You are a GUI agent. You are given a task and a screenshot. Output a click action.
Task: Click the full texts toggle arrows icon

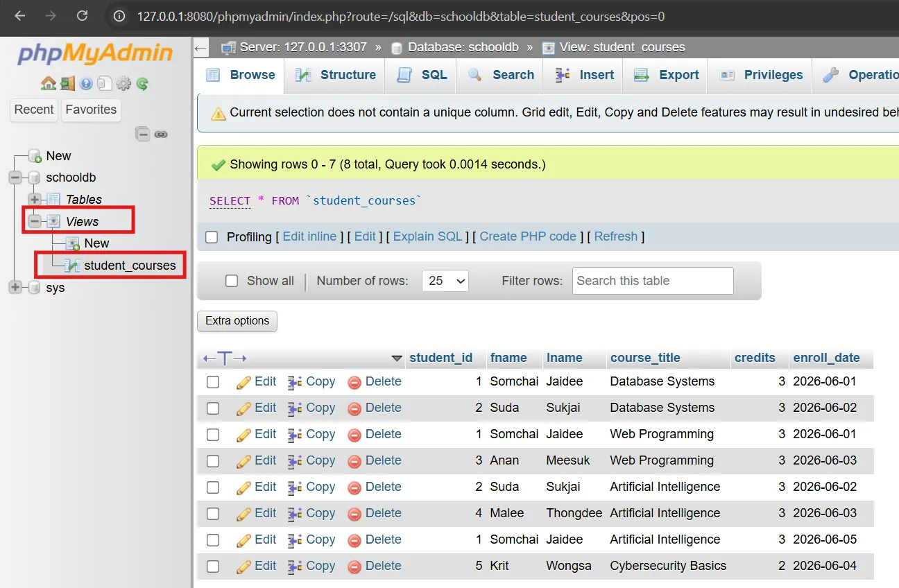pyautogui.click(x=225, y=358)
